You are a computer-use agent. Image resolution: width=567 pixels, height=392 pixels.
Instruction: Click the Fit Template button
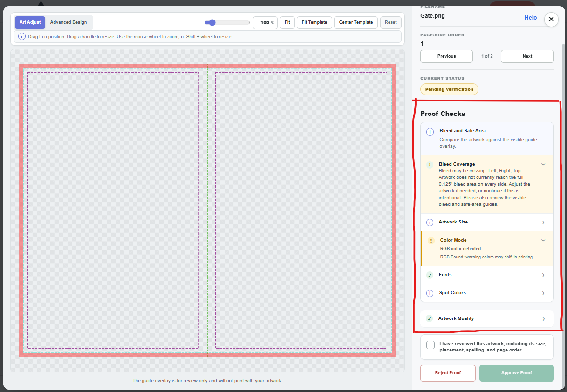click(x=314, y=22)
